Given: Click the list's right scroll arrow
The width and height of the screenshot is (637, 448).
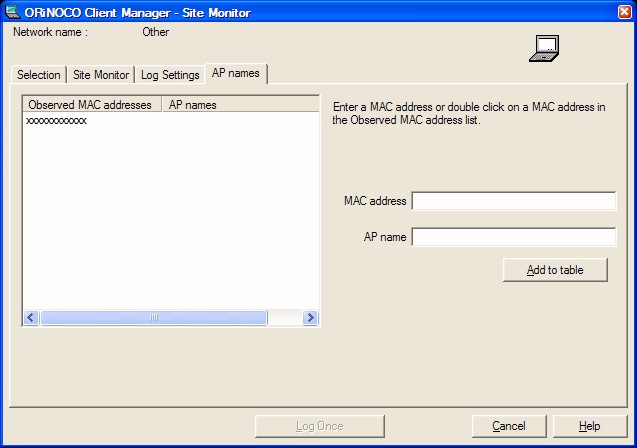Looking at the screenshot, I should pos(310,317).
